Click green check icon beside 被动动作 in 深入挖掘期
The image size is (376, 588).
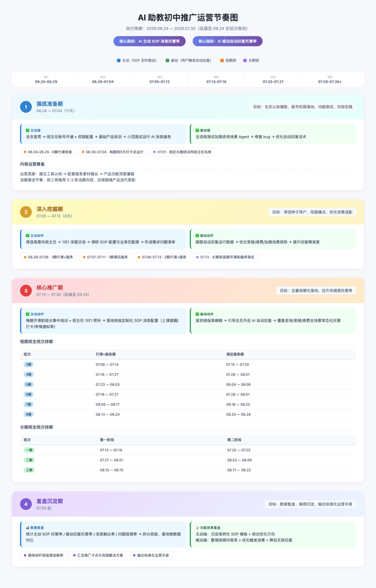click(197, 235)
